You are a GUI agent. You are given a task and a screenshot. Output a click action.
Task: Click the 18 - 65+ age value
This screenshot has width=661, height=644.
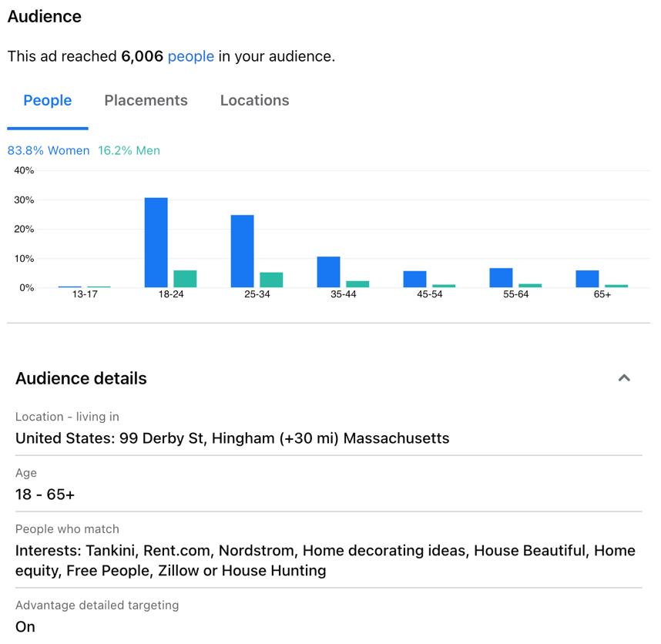pyautogui.click(x=45, y=495)
